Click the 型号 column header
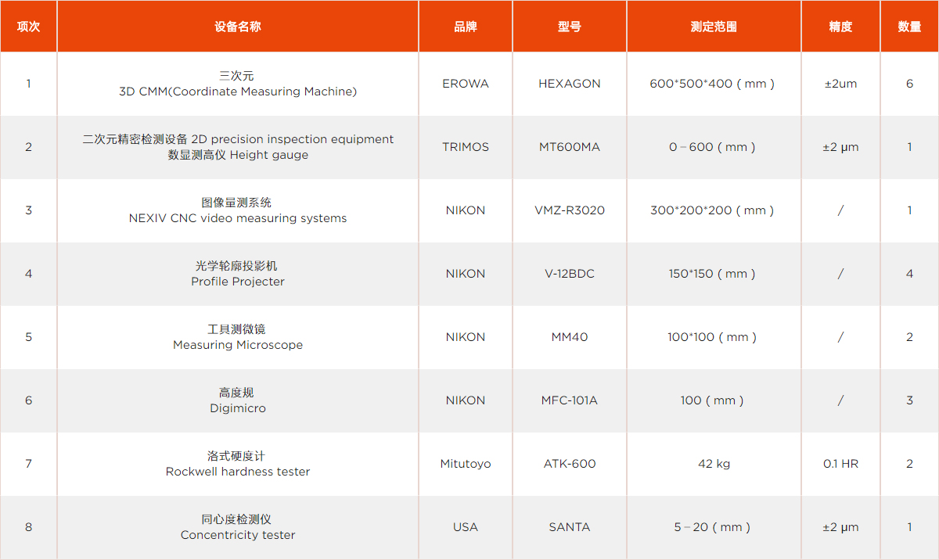 click(570, 27)
